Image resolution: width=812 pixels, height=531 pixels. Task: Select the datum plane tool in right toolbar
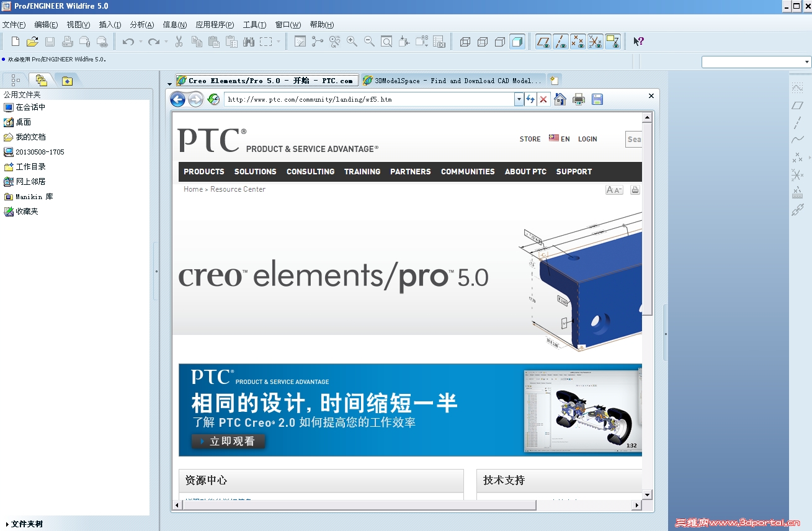click(x=798, y=105)
